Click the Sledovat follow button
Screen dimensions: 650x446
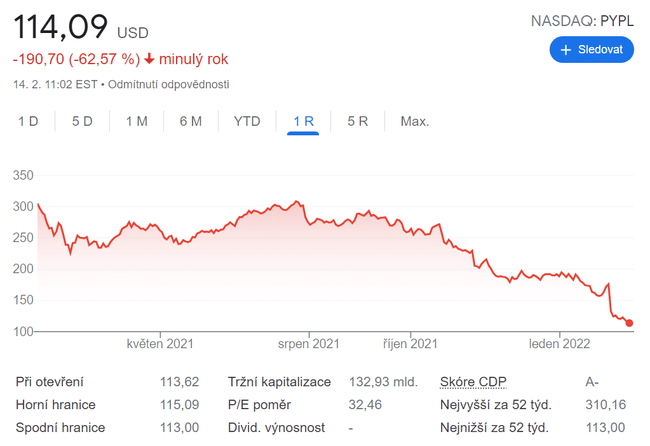tap(591, 49)
